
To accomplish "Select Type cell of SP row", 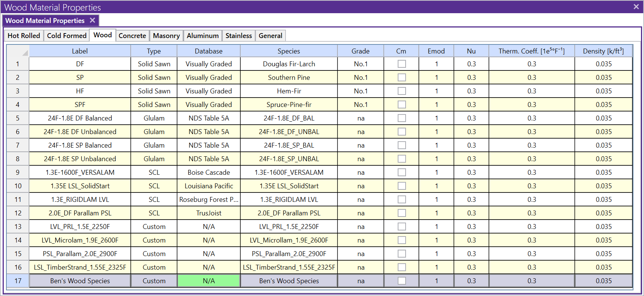I will pos(154,78).
